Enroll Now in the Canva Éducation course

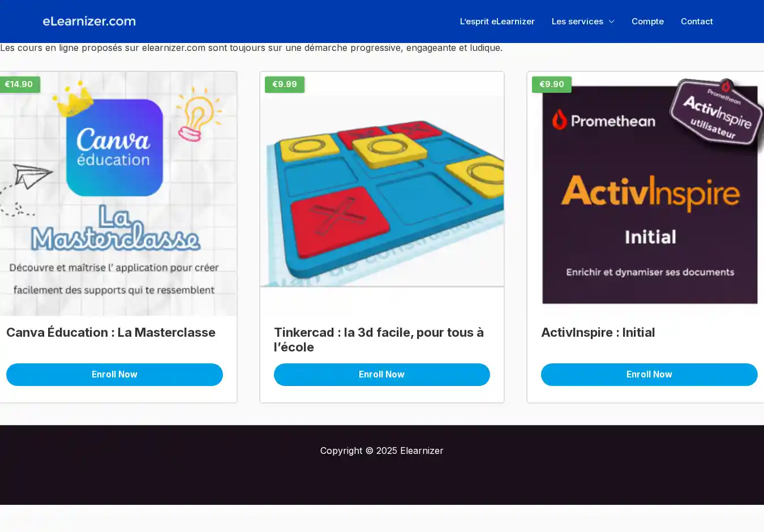click(x=114, y=375)
